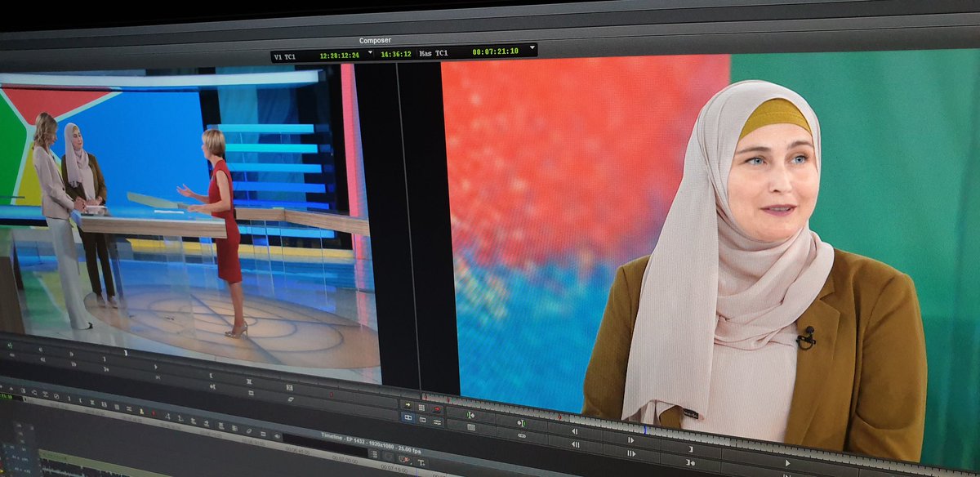
Task: Select the blue-highlighted Source/Record mode button
Action: (x=408, y=417)
